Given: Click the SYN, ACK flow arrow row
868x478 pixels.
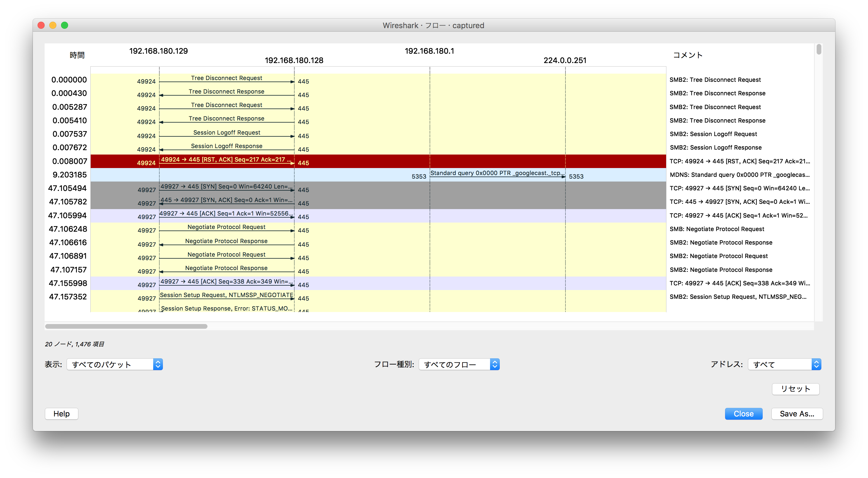Looking at the screenshot, I should (x=227, y=201).
